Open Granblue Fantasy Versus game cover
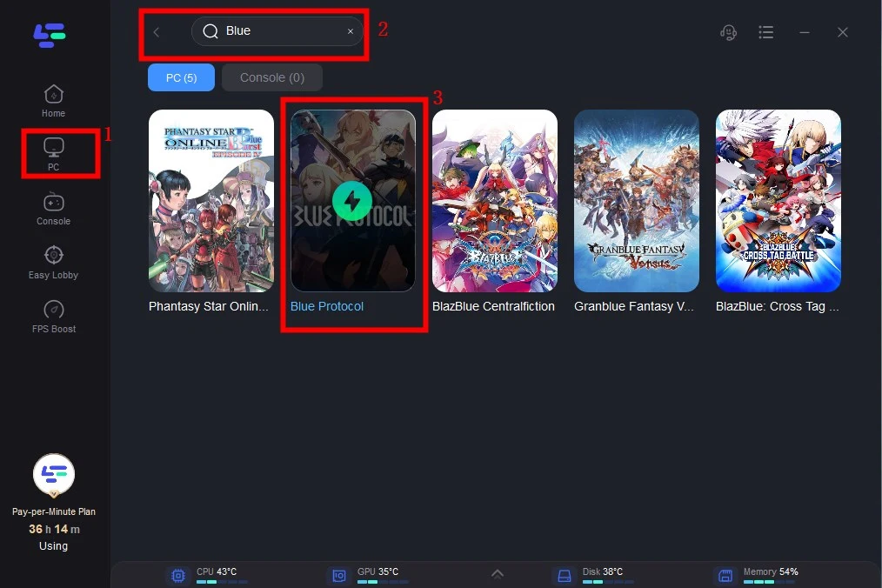Screen dimensions: 882x588 [636, 201]
